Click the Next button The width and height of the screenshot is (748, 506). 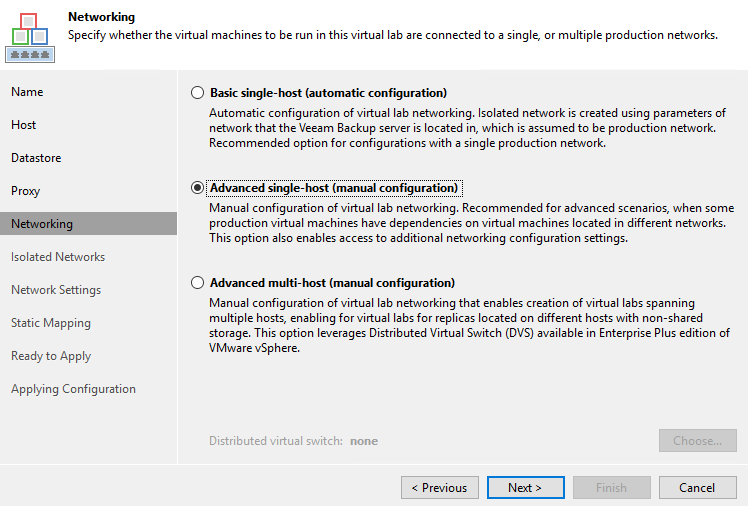click(x=526, y=487)
